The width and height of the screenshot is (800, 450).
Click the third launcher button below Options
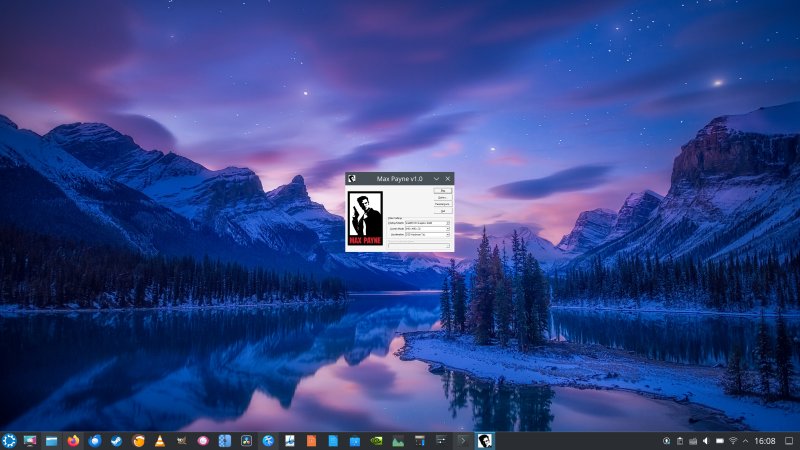(x=443, y=204)
